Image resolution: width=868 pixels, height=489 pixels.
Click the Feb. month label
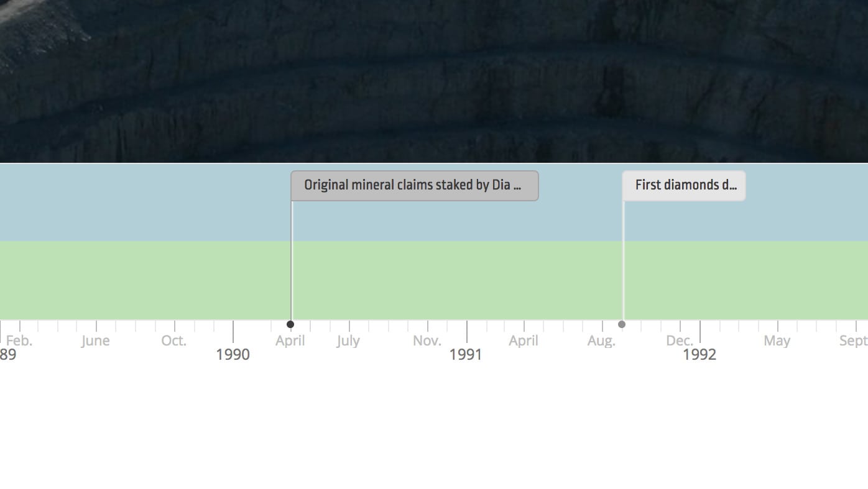pos(19,340)
